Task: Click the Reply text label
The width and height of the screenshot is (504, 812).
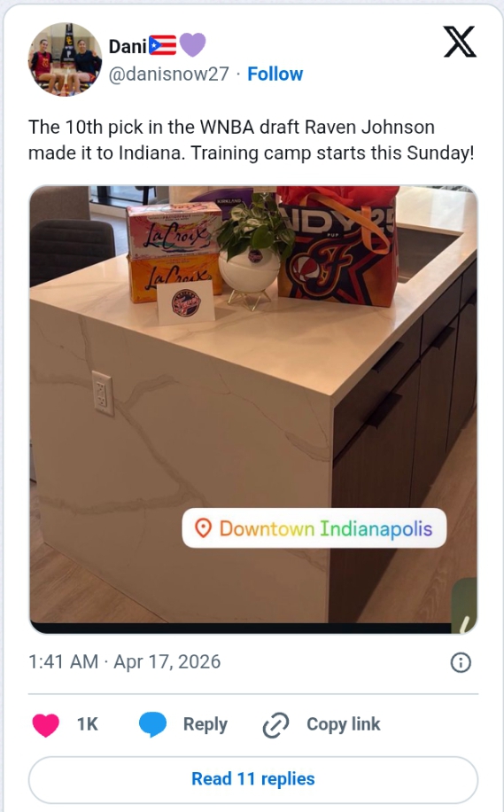Action: (x=205, y=724)
